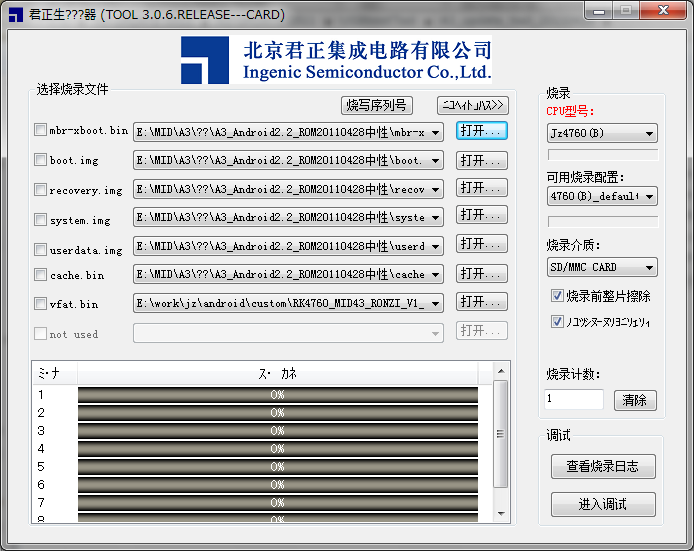
Task: Clear the burn count with 清除
Action: (635, 400)
